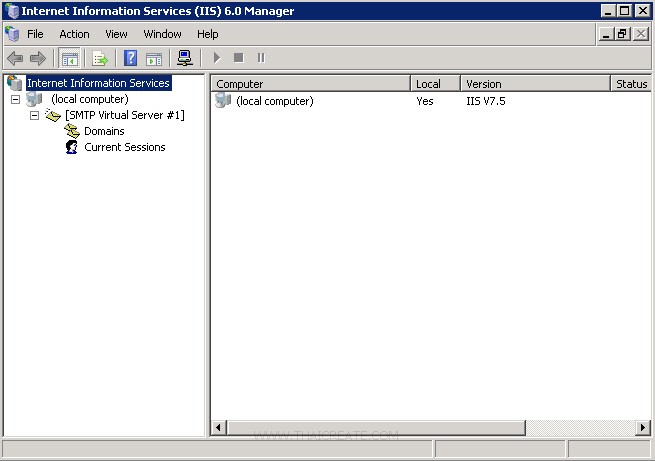
Task: Minimize the IIS 6.0 Manager window
Action: pos(608,11)
